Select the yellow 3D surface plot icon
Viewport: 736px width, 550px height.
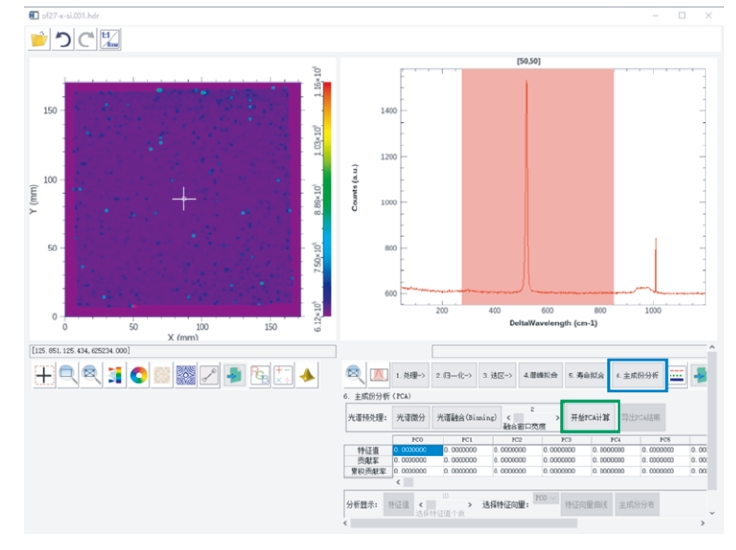click(307, 375)
